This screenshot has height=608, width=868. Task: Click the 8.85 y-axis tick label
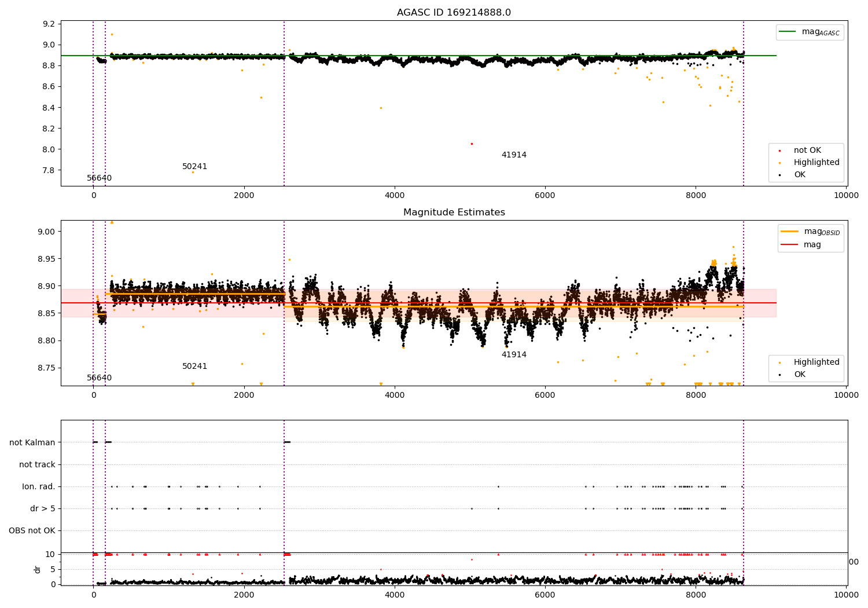47,314
